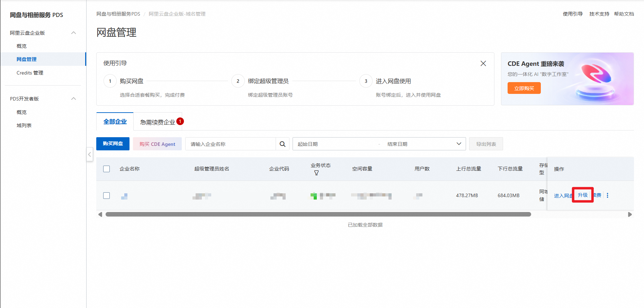
Task: Click the 阿里云盘企业版-域名管理 breadcrumb
Action: [177, 14]
